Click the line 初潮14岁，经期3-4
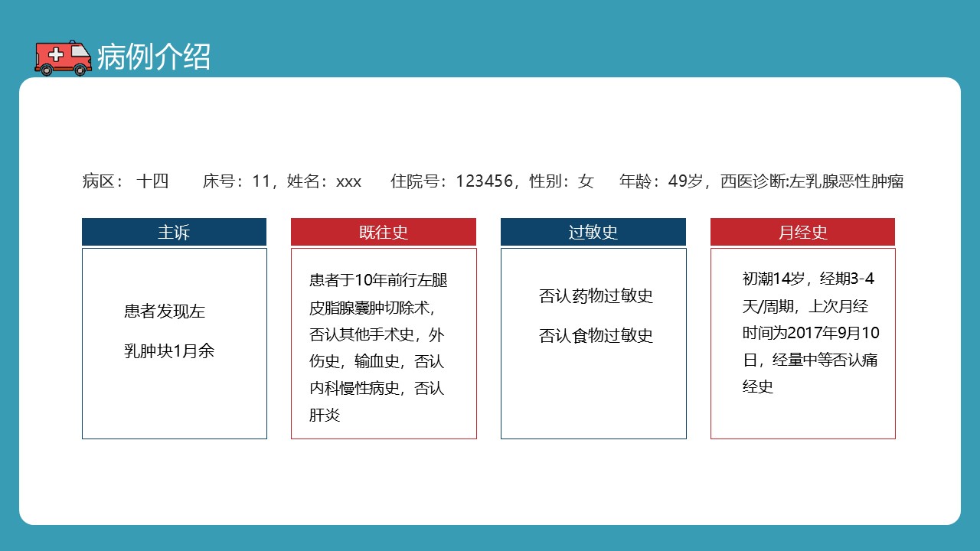The width and height of the screenshot is (980, 551). coord(808,279)
